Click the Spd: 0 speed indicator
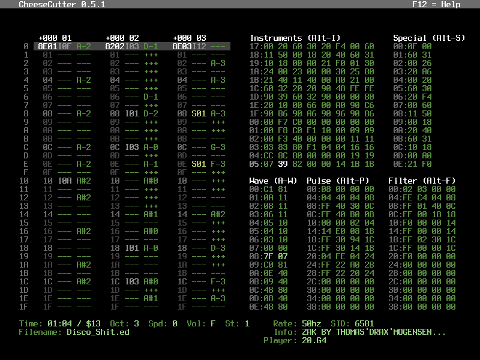The width and height of the screenshot is (480, 360). point(163,324)
